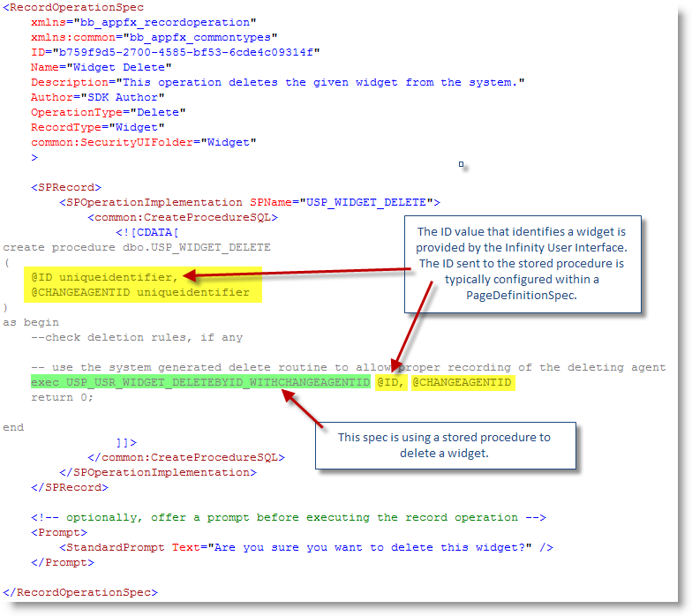Click the OperationType="Delete" attribute
Image resolution: width=692 pixels, height=616 pixels.
point(108,113)
